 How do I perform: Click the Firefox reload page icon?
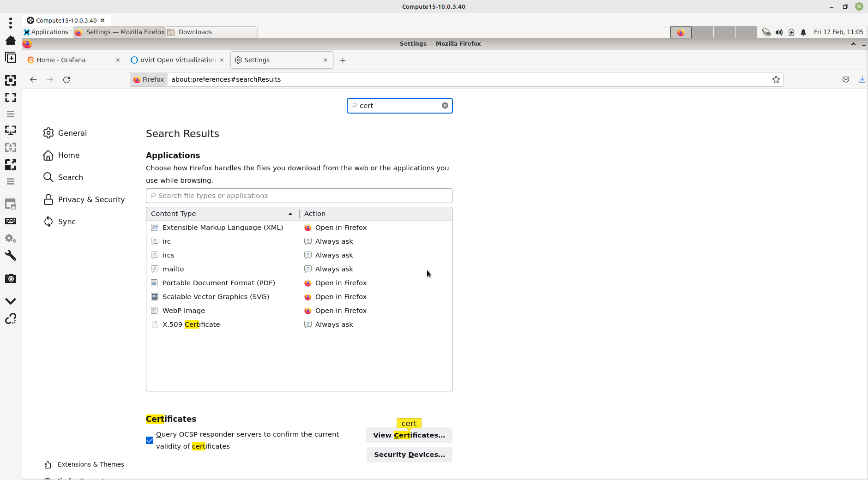[66, 80]
